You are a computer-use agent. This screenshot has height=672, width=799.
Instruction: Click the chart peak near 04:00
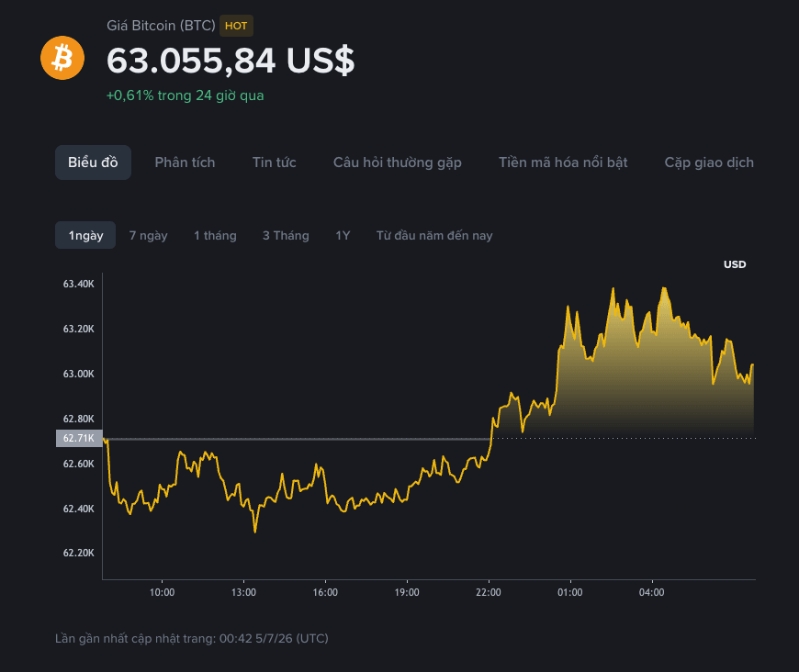coord(664,289)
